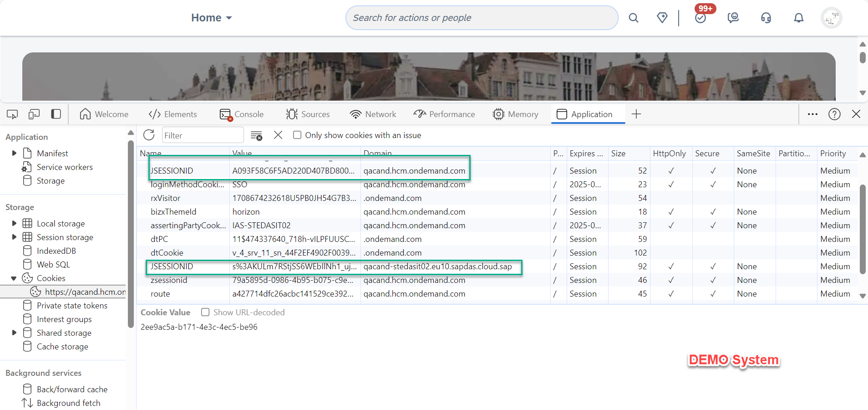Switch to the Welcome tab

click(x=104, y=114)
